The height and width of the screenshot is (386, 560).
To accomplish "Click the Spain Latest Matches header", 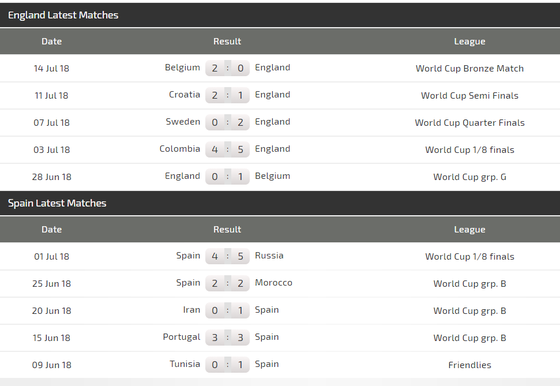I will click(x=57, y=203).
